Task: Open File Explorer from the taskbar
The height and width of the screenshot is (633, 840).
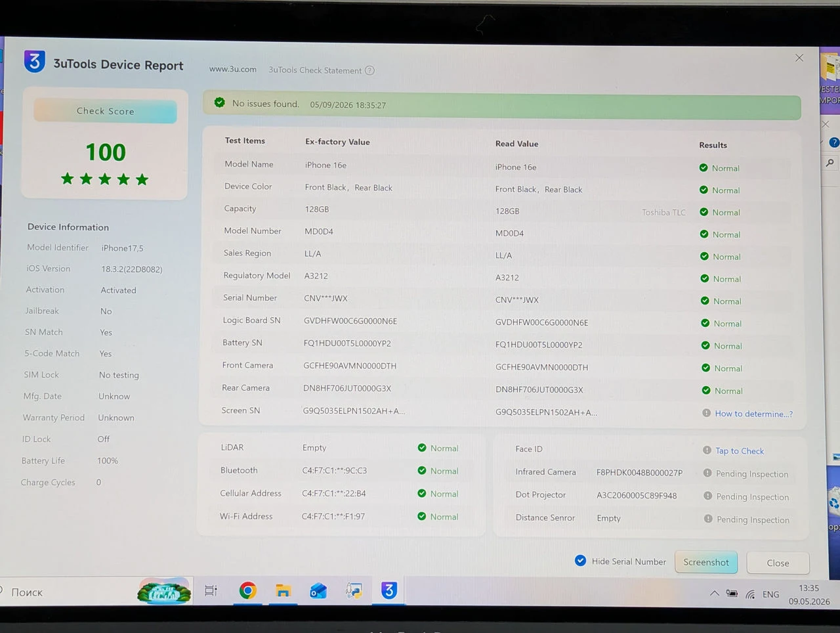Action: pyautogui.click(x=283, y=591)
